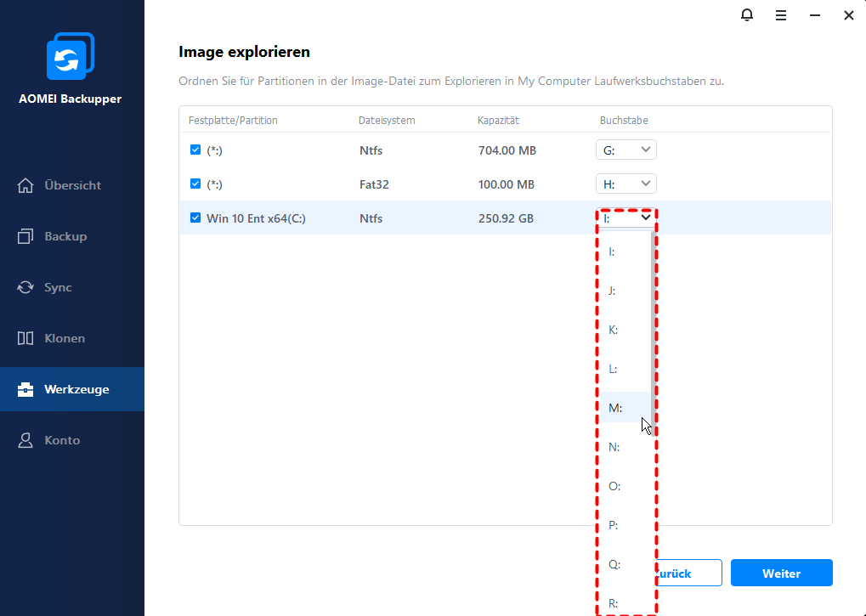Click the Festplatte/Partition column header
866x616 pixels.
(x=233, y=121)
